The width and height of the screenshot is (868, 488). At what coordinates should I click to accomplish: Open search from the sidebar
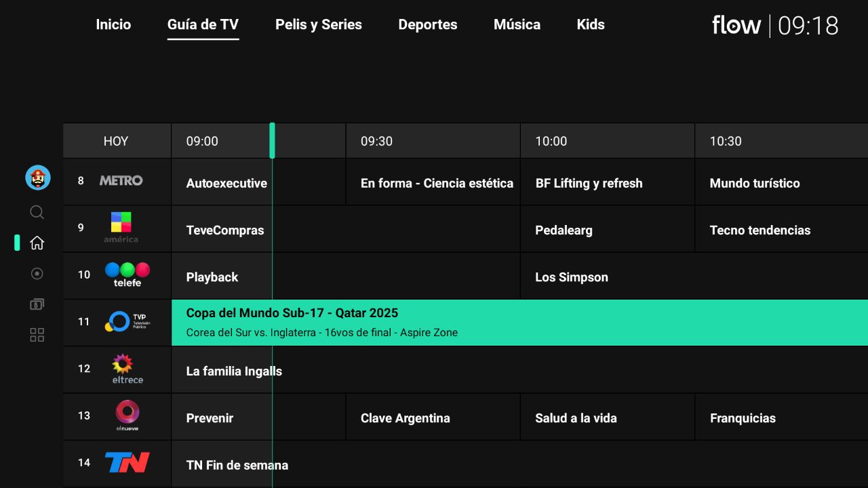(x=37, y=213)
